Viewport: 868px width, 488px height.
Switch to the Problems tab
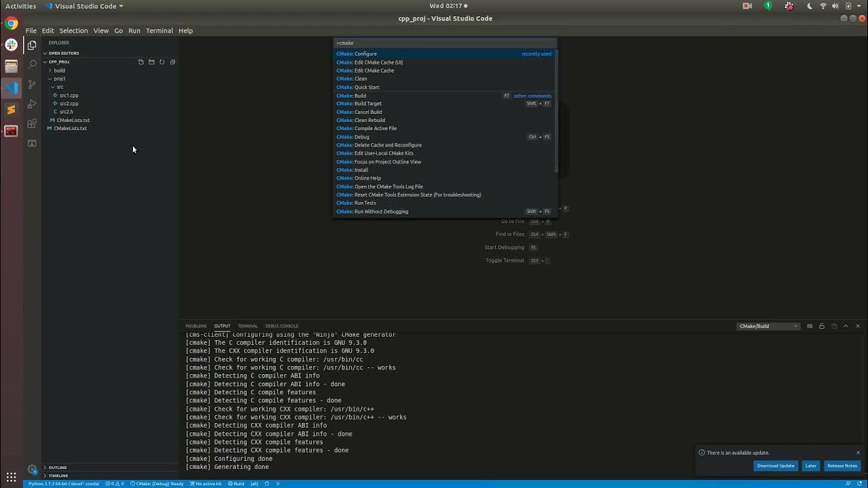pyautogui.click(x=196, y=326)
